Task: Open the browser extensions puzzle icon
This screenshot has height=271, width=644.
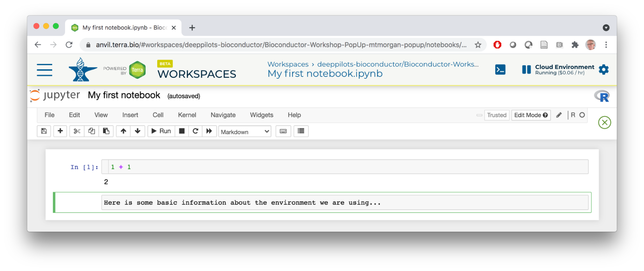Action: 575,45
